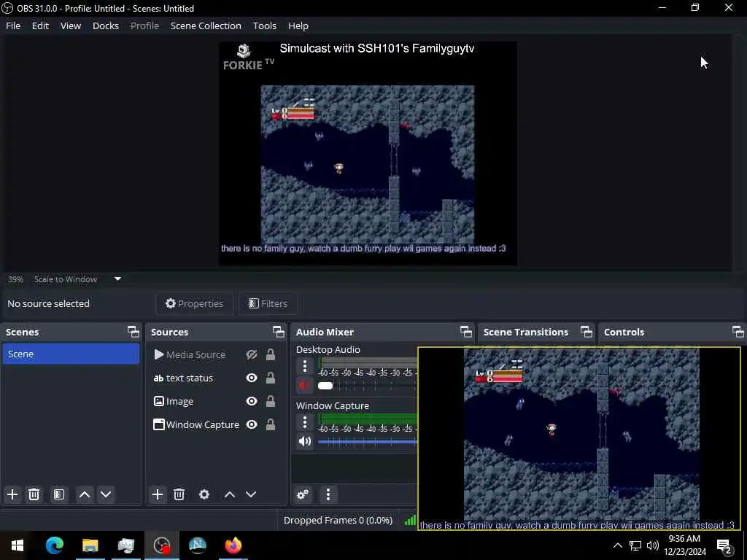Click Dropped Frames status text
This screenshot has height=560, width=747.
[x=338, y=520]
